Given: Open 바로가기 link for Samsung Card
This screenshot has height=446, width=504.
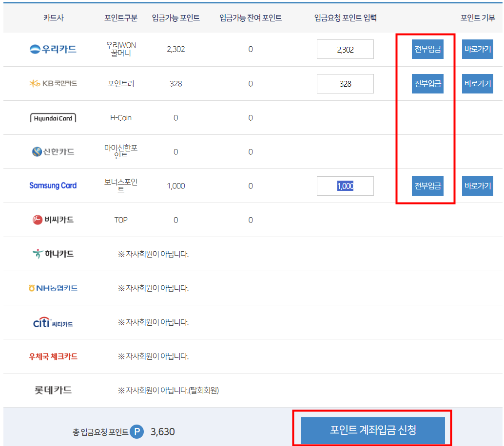Looking at the screenshot, I should tap(477, 186).
